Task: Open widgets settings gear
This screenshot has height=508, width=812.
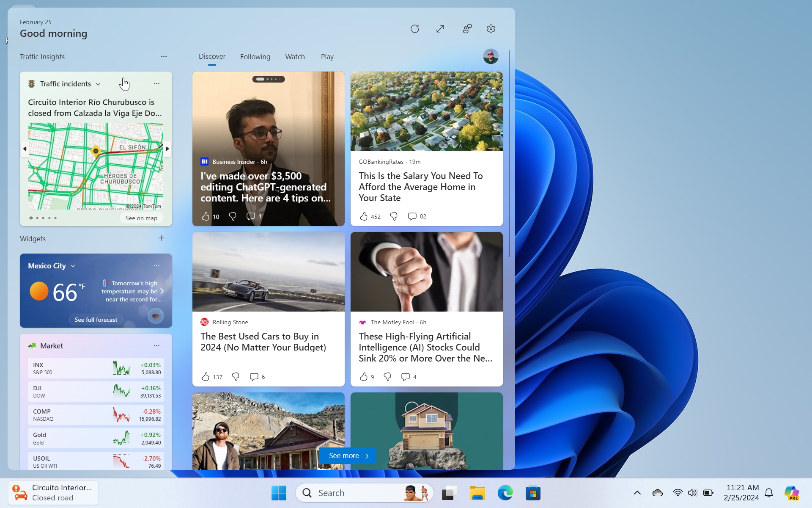Action: click(491, 29)
